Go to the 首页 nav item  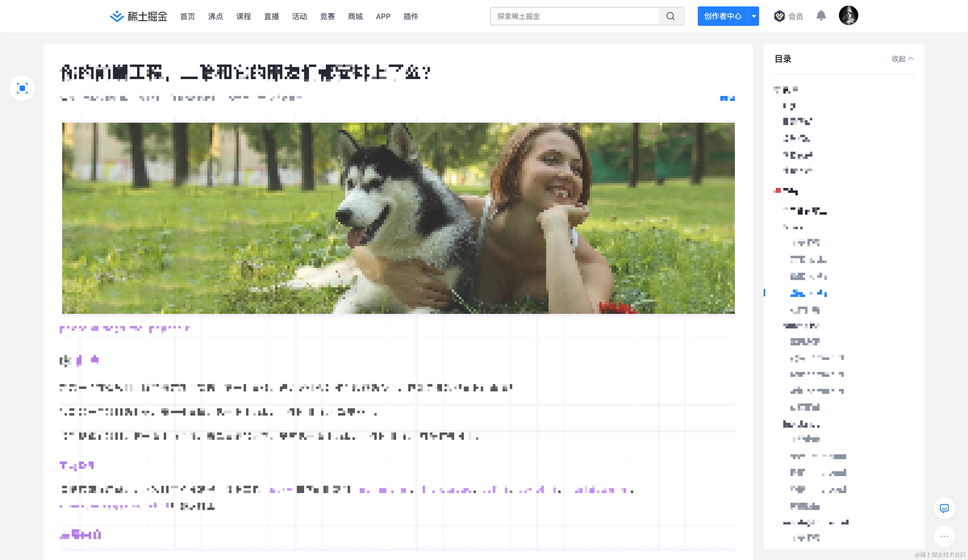pyautogui.click(x=188, y=17)
